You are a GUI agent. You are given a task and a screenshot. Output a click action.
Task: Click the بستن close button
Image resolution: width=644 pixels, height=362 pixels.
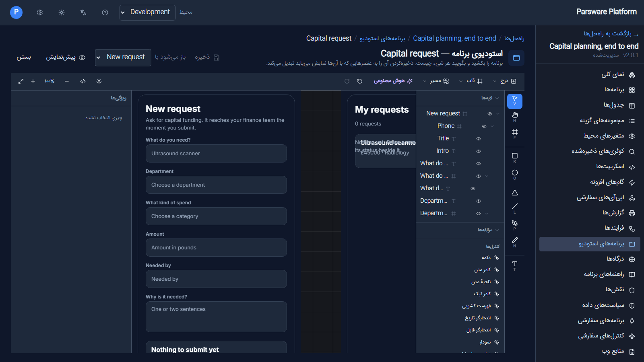pyautogui.click(x=24, y=58)
